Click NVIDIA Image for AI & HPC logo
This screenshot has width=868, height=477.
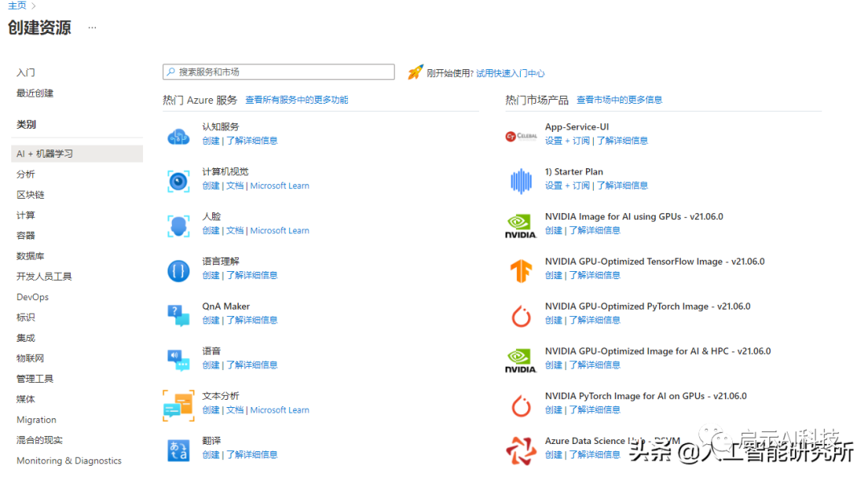[521, 360]
